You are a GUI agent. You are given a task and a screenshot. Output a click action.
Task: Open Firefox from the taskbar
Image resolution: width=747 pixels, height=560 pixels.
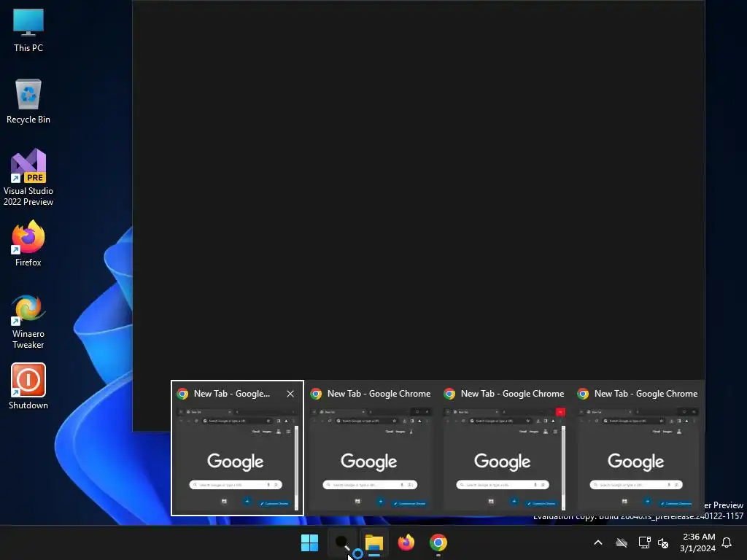406,542
